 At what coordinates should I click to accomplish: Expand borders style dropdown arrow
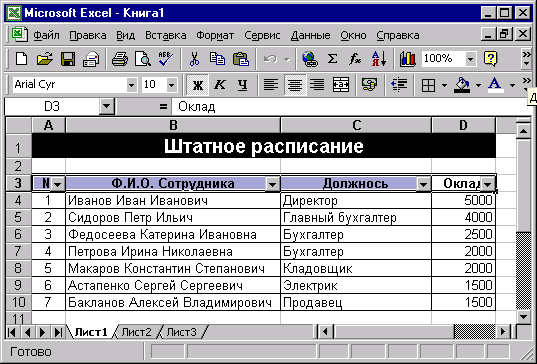click(x=445, y=85)
